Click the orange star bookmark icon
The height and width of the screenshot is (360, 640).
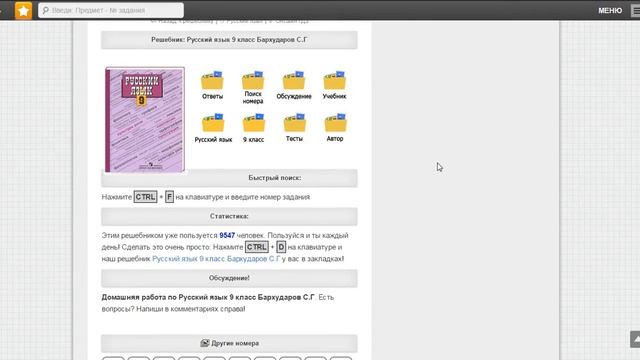23,11
